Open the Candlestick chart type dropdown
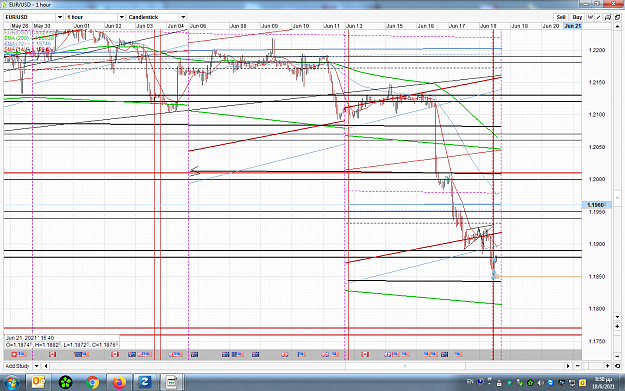 point(183,17)
